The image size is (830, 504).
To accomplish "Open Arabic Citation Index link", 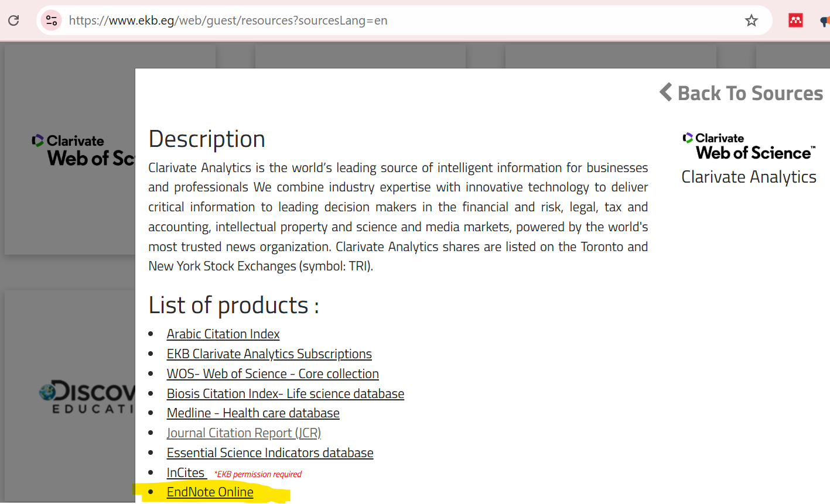I will 223,334.
